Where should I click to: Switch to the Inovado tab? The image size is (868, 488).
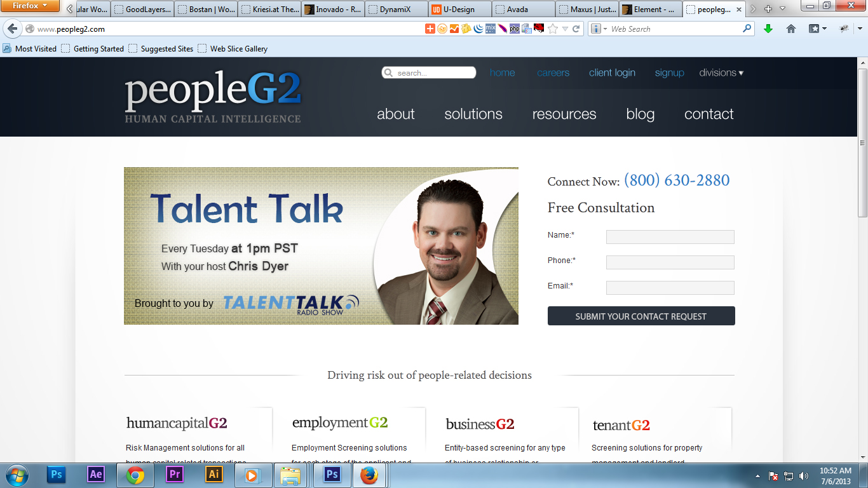332,10
